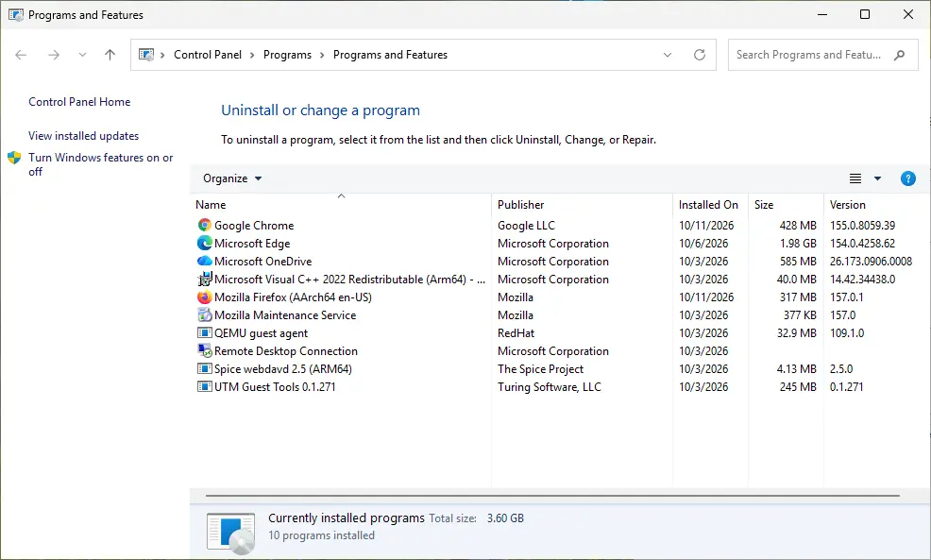Click the UTM Guest Tools icon

(204, 386)
